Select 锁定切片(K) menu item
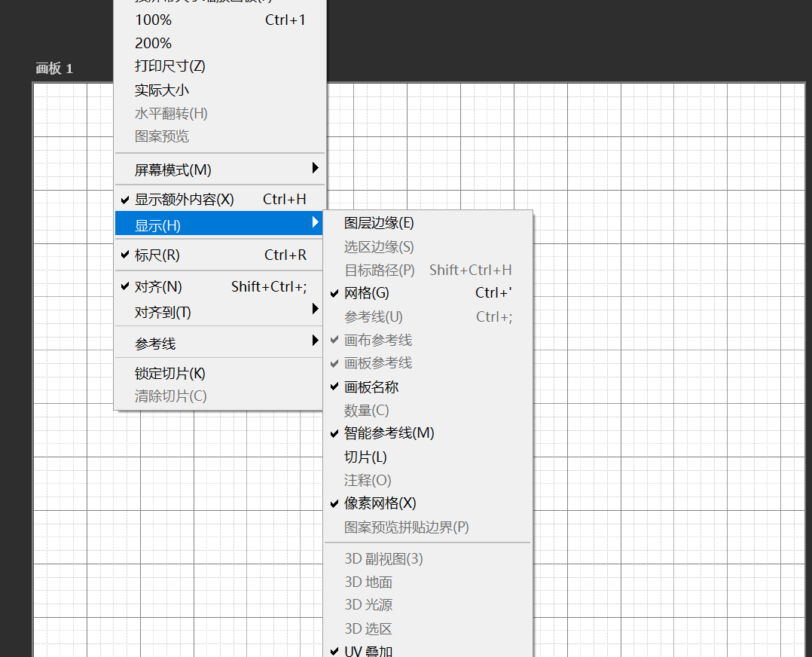The image size is (812, 657). coord(220,373)
